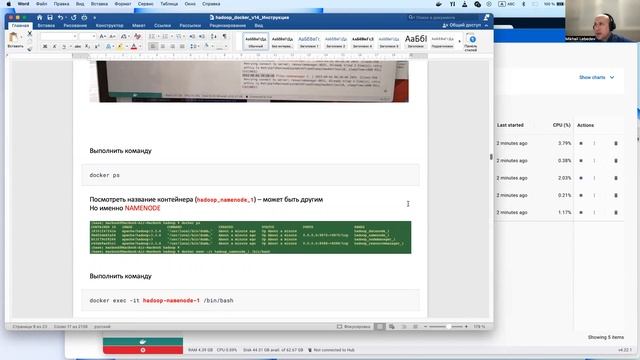Switch to the Конструктор ribbon tab
Image resolution: width=640 pixels, height=360 pixels.
pyautogui.click(x=109, y=25)
